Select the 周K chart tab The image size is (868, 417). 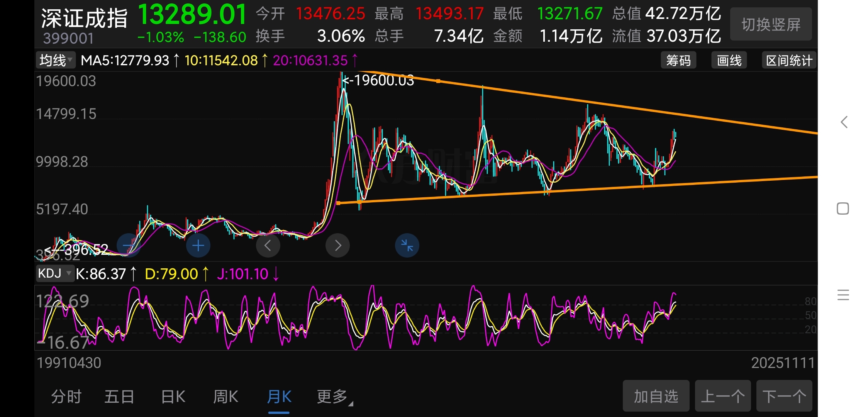[226, 397]
